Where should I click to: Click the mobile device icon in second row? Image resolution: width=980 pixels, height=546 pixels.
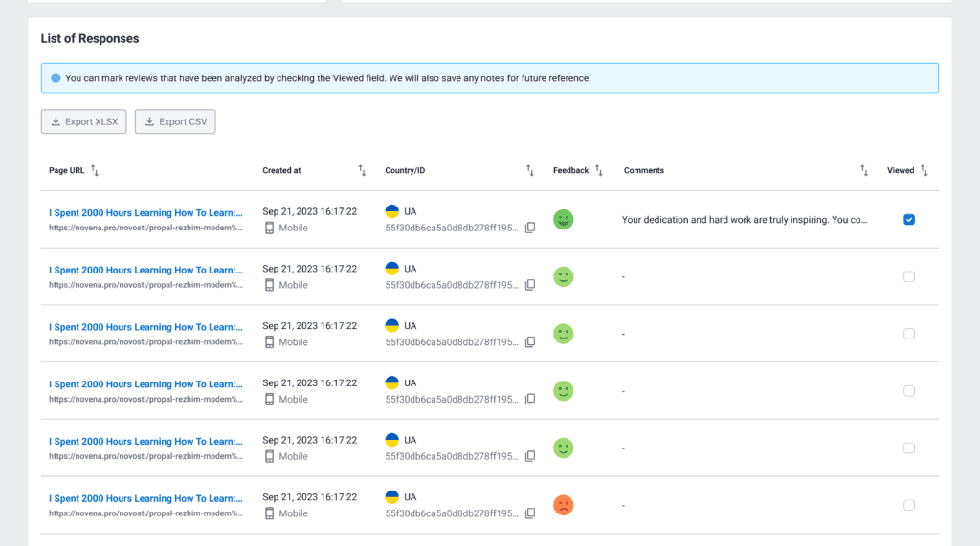pos(270,285)
